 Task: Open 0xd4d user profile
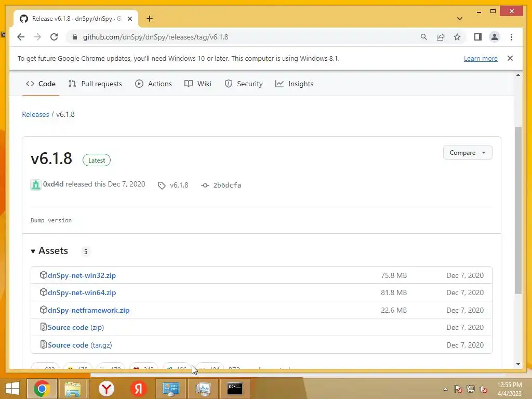(54, 184)
